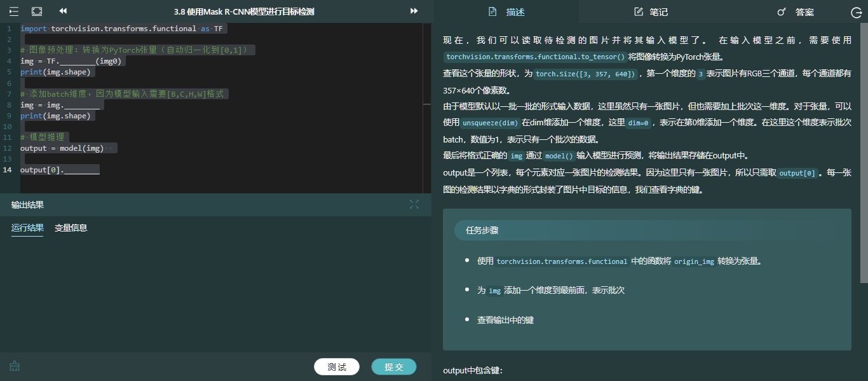This screenshot has height=381, width=868.
Task: Click the code editor minimap slider
Action: [x=427, y=104]
